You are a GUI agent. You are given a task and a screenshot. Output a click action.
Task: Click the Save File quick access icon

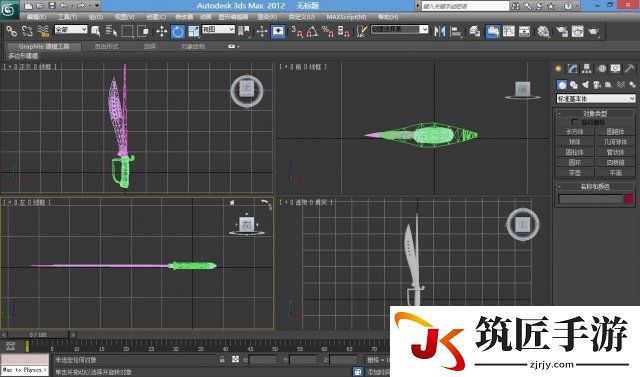[52, 6]
